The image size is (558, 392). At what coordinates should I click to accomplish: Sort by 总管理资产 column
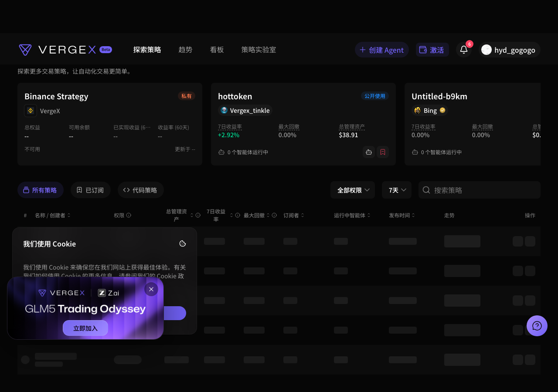[x=191, y=215]
